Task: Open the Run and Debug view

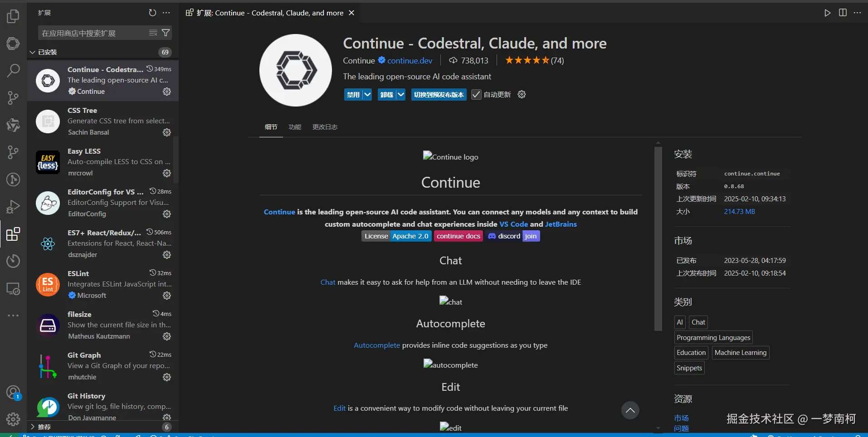Action: 13,207
